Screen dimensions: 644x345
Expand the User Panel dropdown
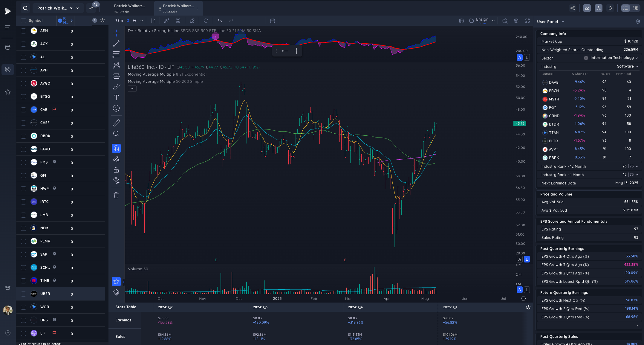point(563,22)
